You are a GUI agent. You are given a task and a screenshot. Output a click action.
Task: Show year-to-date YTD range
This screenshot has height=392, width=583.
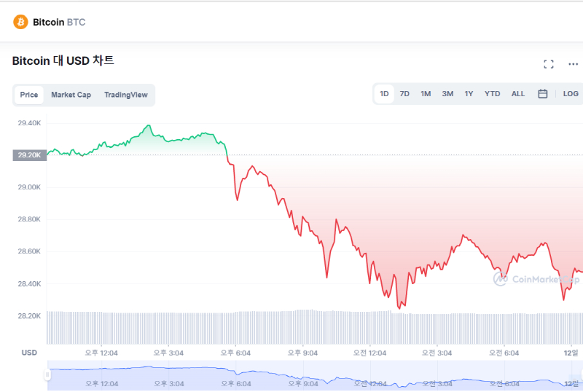[x=493, y=94]
